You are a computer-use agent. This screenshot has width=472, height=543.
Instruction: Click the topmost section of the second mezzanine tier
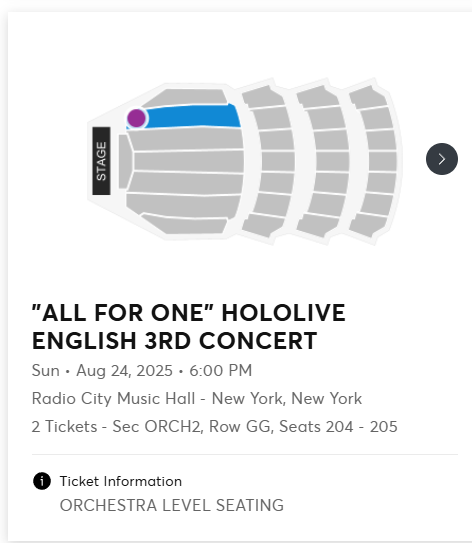(x=318, y=97)
